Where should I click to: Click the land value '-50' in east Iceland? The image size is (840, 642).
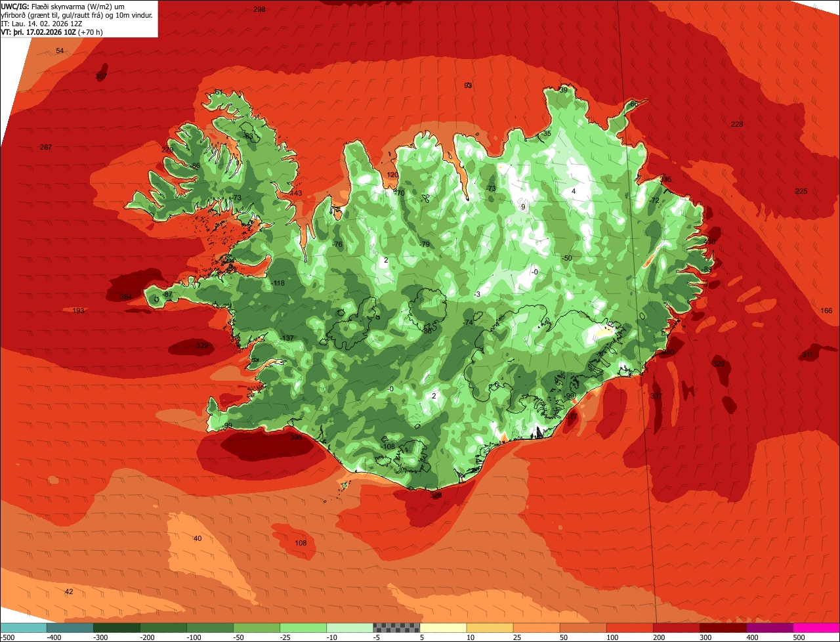click(567, 258)
